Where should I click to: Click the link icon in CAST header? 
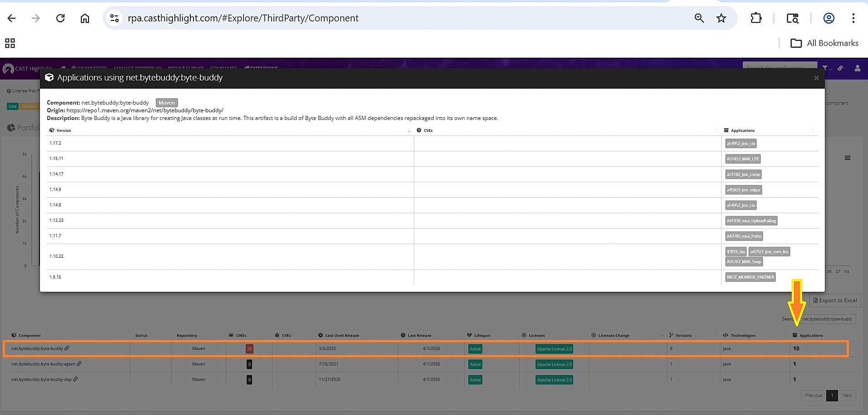point(840,68)
